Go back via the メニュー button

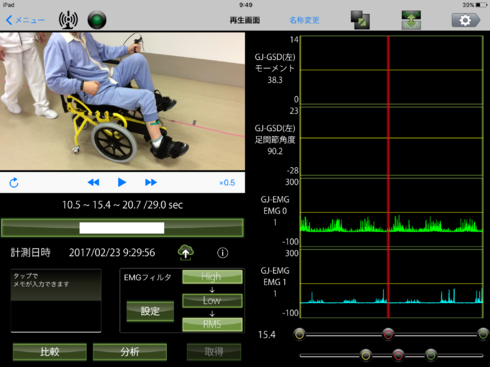tap(25, 20)
